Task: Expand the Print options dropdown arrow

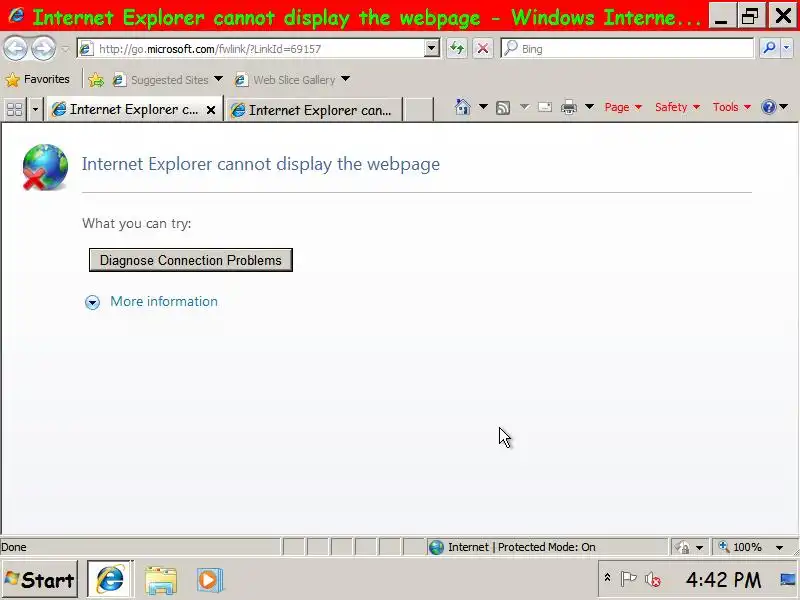Action: (x=589, y=107)
